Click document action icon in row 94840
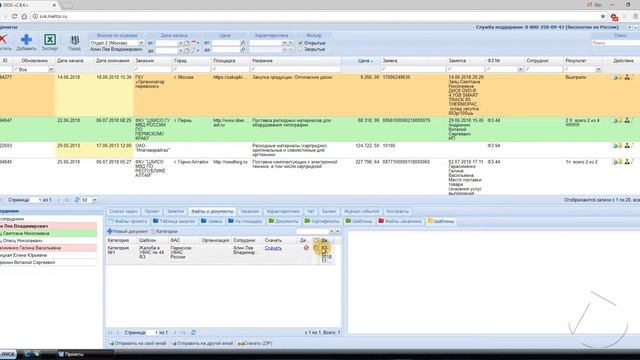The width and height of the screenshot is (640, 360). click(615, 162)
